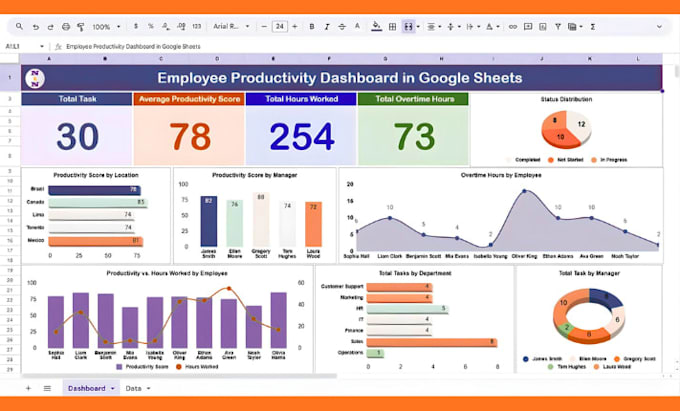Open more number formats 123 button
Image resolution: width=680 pixels, height=411 pixels.
(x=197, y=26)
